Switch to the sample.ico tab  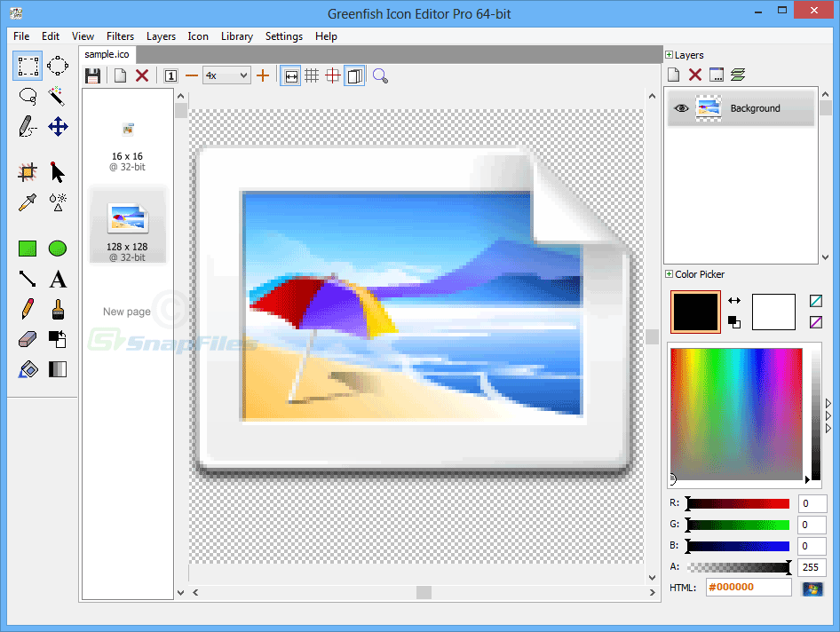click(x=106, y=53)
